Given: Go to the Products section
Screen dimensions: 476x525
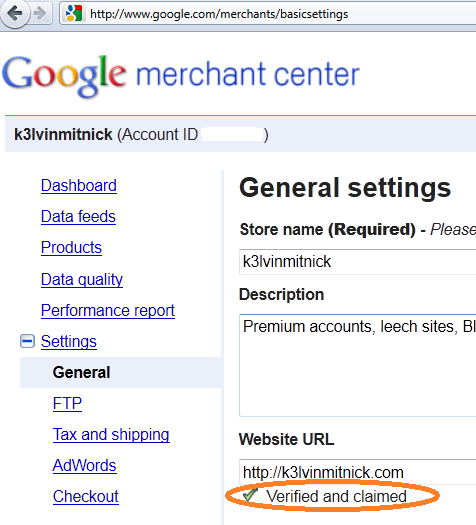Looking at the screenshot, I should 71,247.
